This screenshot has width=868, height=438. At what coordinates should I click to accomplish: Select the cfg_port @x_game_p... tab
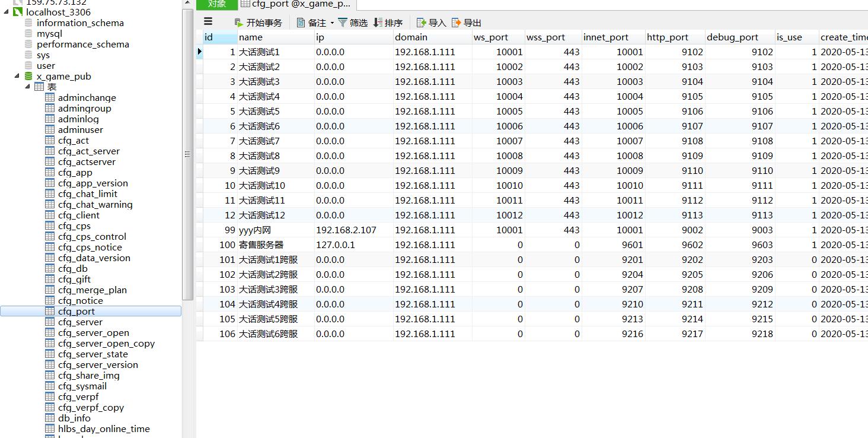[x=296, y=4]
